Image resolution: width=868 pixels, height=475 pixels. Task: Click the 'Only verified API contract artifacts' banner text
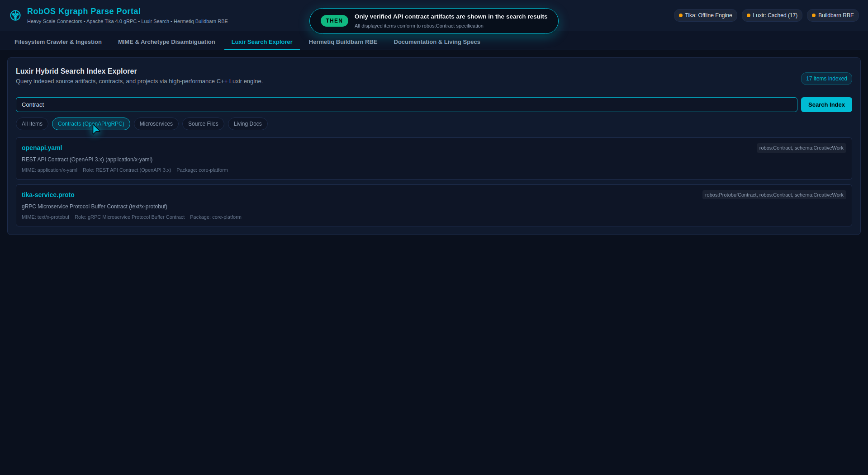[451, 16]
